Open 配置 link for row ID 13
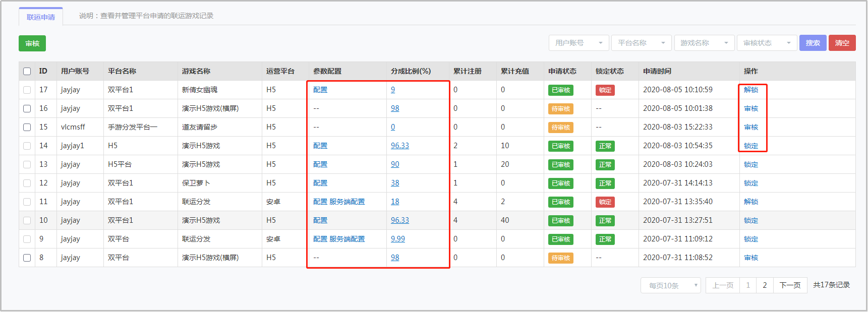 click(x=320, y=164)
